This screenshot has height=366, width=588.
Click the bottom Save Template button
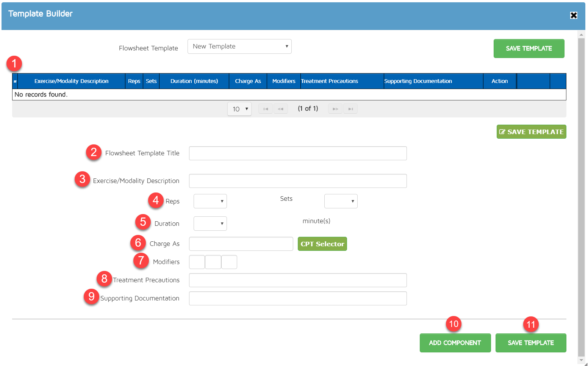530,343
